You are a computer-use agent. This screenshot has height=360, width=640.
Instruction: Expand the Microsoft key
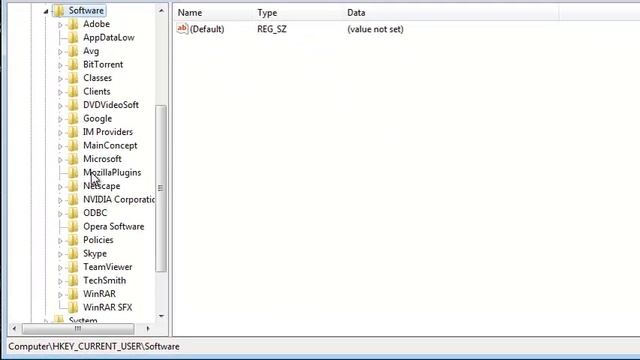pyautogui.click(x=60, y=160)
